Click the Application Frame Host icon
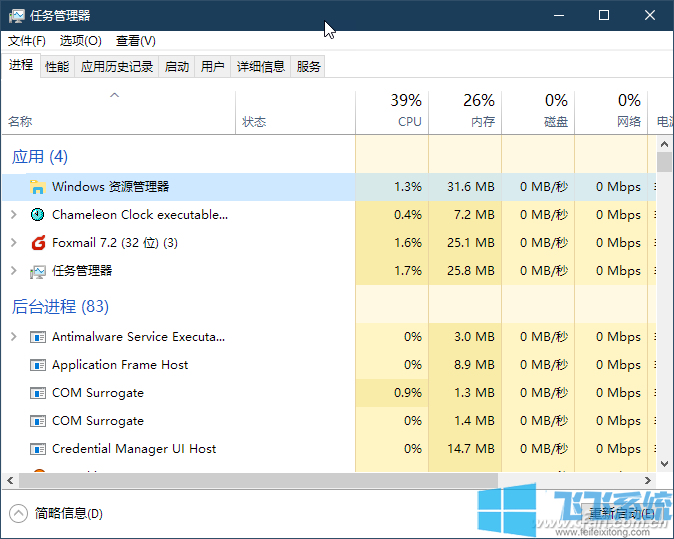Viewport: 674px width, 539px height. 38,365
